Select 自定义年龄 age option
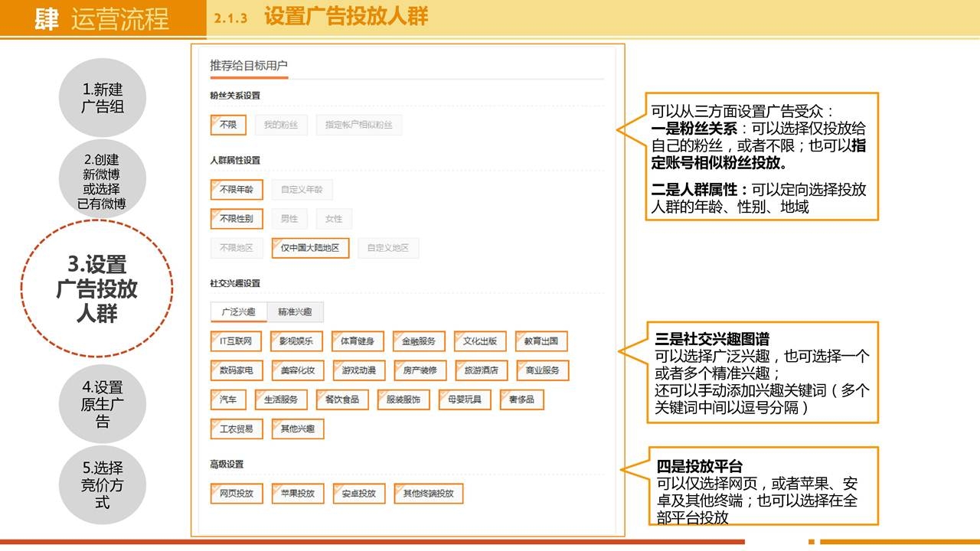Screen dimensions: 980x551 pos(302,189)
